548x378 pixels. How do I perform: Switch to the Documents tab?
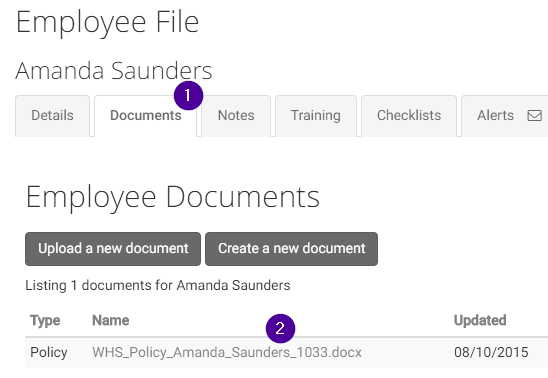tap(146, 116)
